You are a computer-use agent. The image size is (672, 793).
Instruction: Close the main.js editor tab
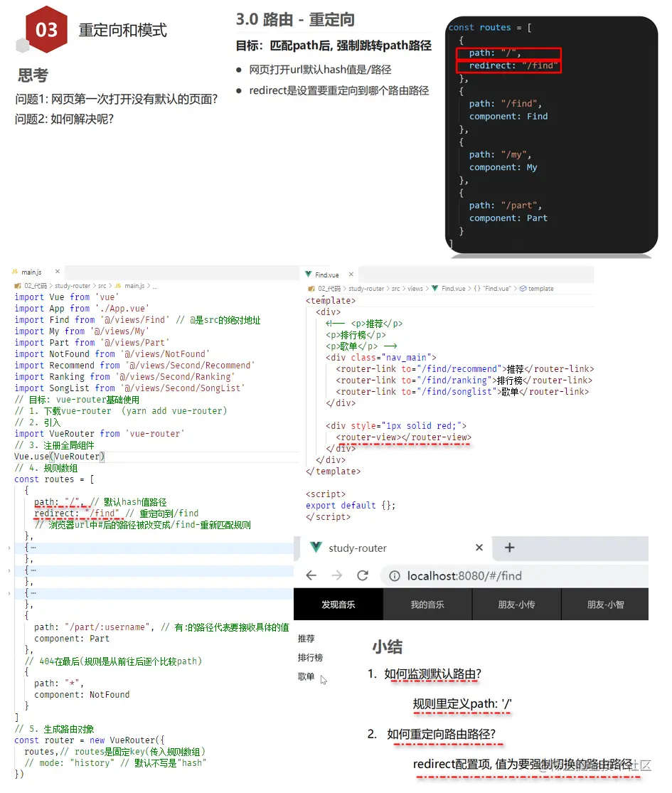pyautogui.click(x=57, y=272)
